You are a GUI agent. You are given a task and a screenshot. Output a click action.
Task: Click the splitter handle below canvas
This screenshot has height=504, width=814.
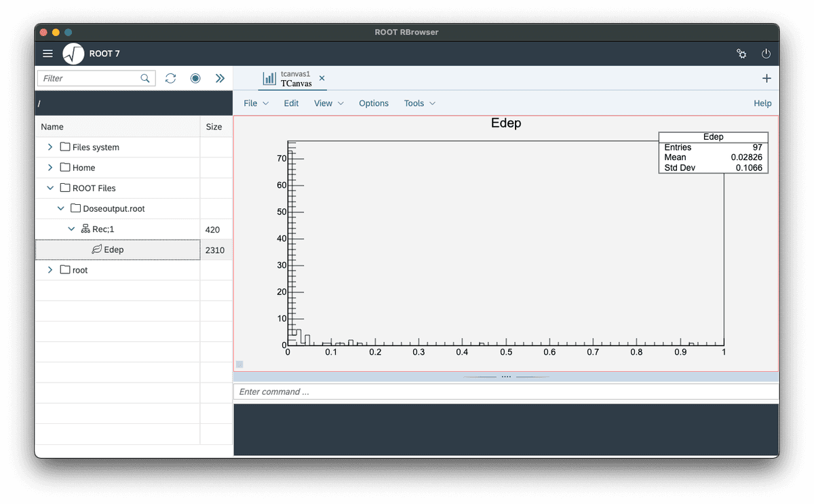coord(506,376)
